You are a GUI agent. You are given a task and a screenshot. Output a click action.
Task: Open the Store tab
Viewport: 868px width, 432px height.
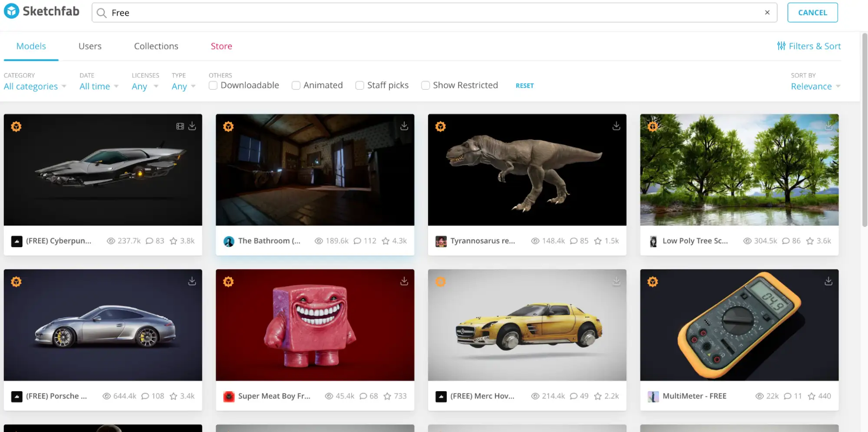[x=221, y=46]
